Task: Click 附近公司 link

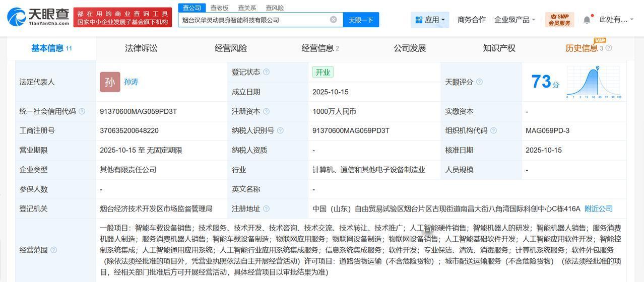Action: 599,208
